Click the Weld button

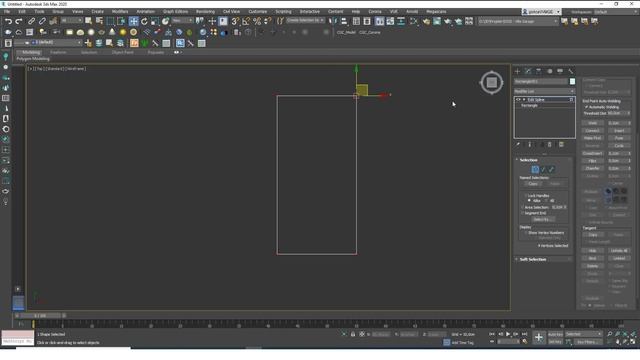(593, 123)
